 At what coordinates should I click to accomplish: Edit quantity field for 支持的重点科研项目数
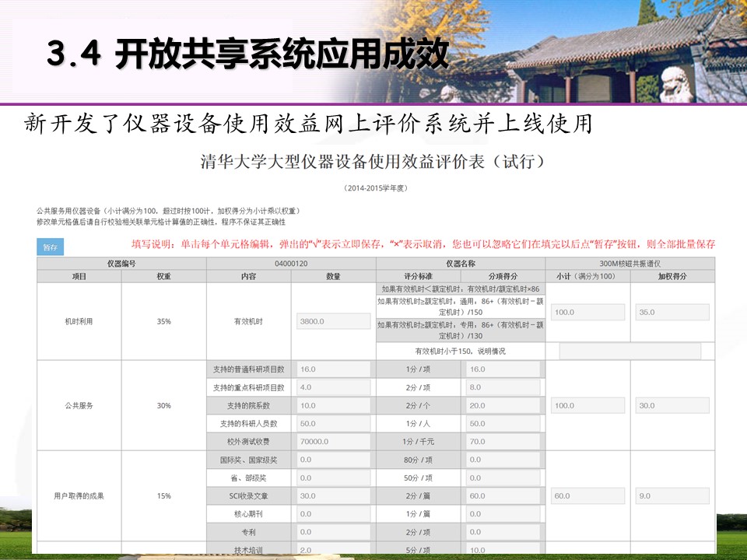tap(334, 387)
